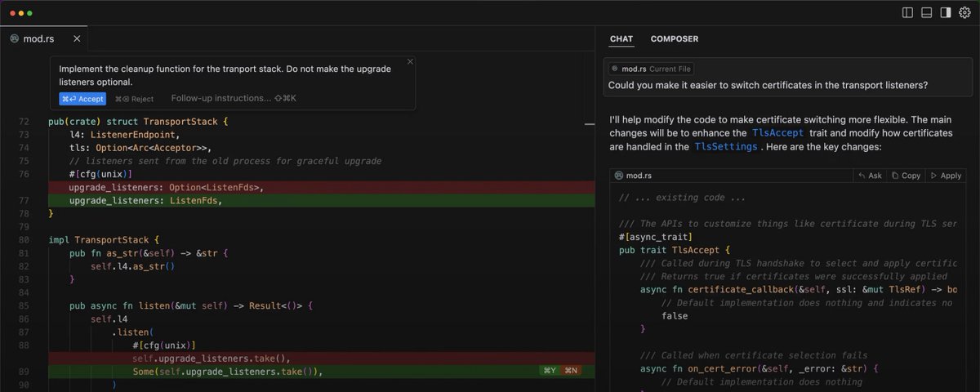Switch to the CHAT tab

coord(621,38)
